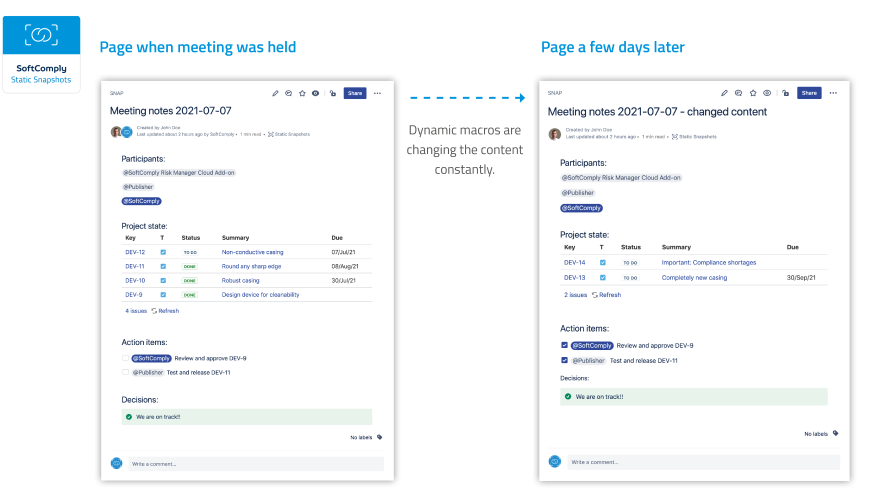Open the DEV-12 issue link

(135, 252)
